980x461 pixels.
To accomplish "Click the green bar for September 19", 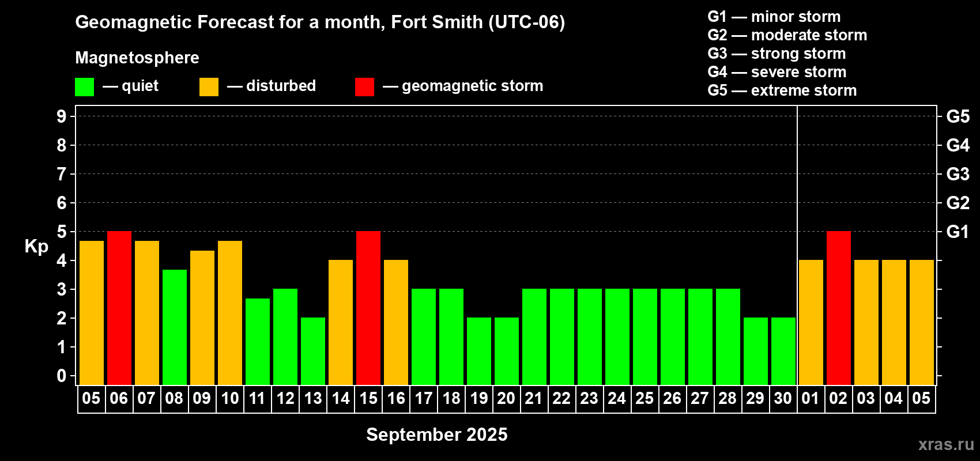I will pyautogui.click(x=479, y=352).
